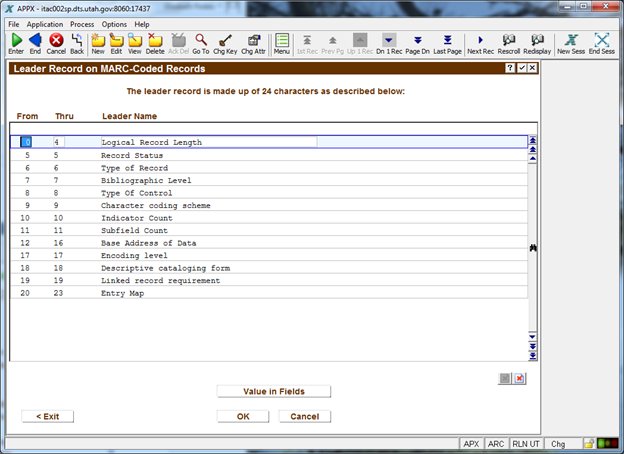Click the < Exit button
This screenshot has width=624, height=454.
pos(47,416)
